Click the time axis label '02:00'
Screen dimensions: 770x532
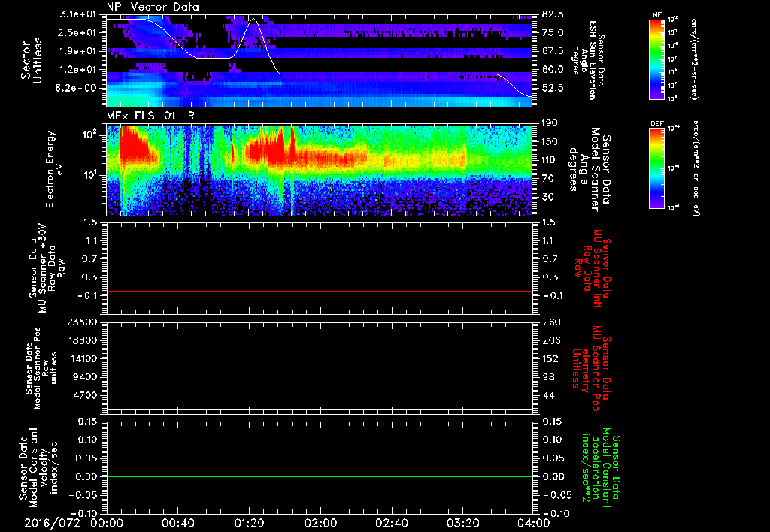pos(320,523)
